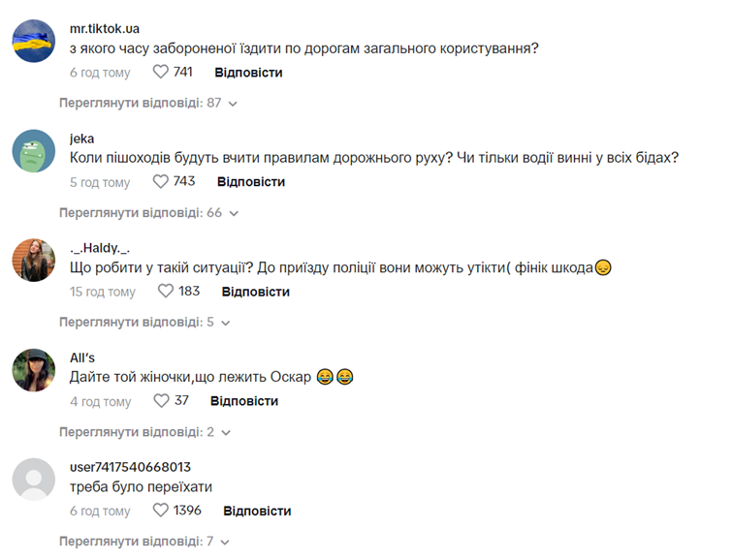Viewport: 733px width, 560px height.
Task: Expand 66 replies under jeka's comment
Action: (147, 212)
